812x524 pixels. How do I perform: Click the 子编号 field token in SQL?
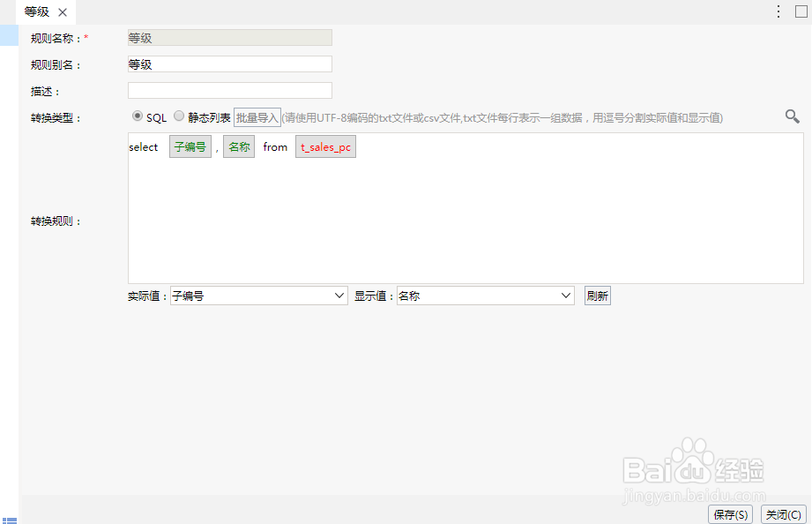coord(190,146)
